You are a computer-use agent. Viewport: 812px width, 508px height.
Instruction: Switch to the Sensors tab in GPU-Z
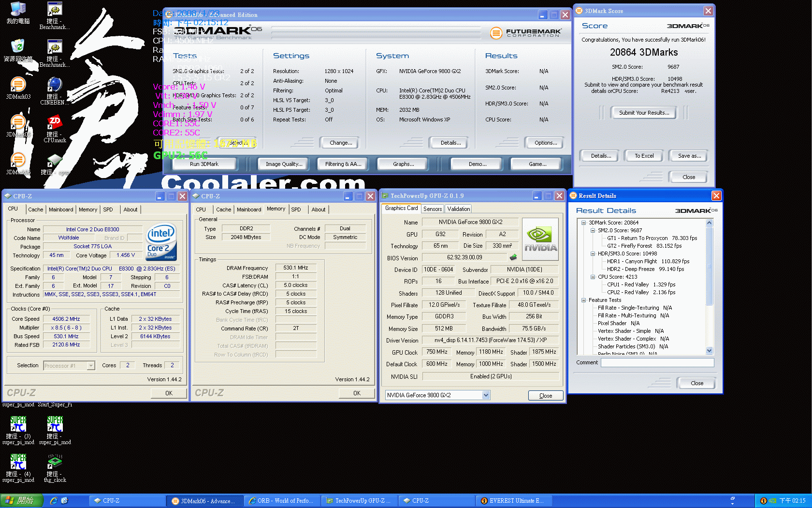click(x=433, y=209)
